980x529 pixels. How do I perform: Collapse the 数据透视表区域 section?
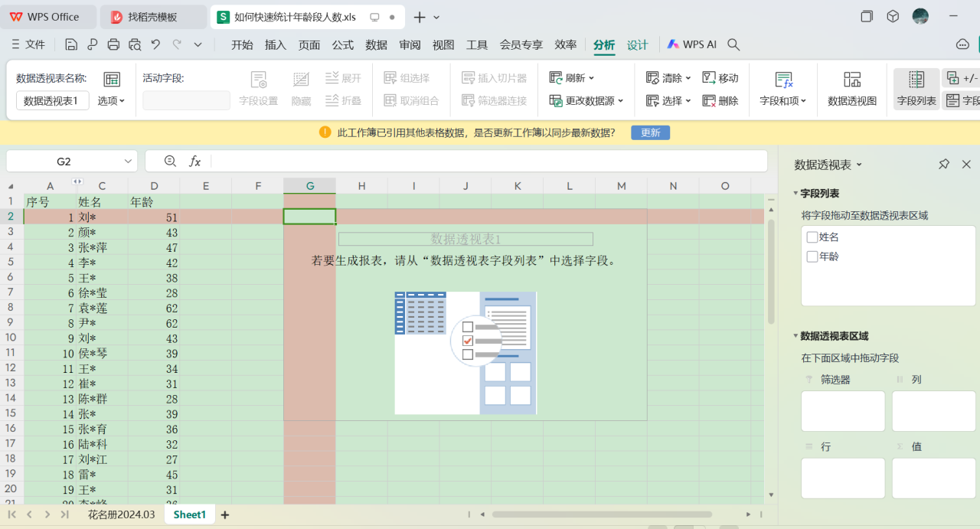(x=795, y=336)
